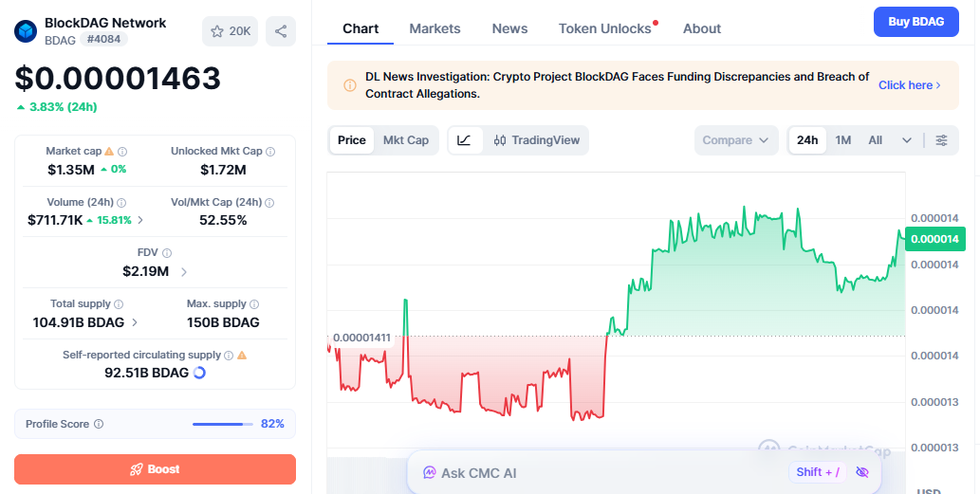Screen dimensions: 980x494
Task: Click the circulating supply ring indicator
Action: pos(199,373)
